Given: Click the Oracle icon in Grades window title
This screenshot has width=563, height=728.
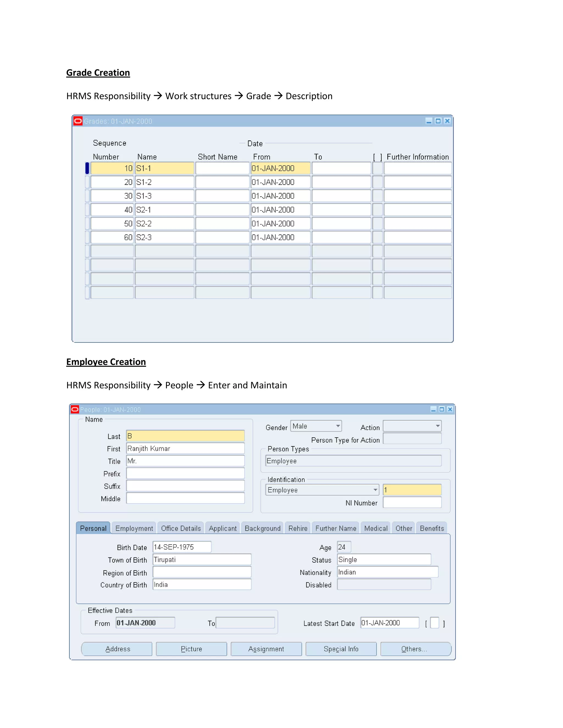Looking at the screenshot, I should [78, 121].
